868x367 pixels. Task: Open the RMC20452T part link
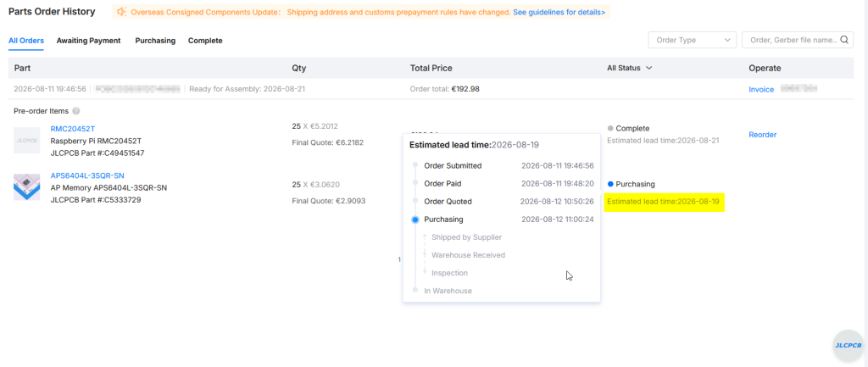(x=73, y=129)
